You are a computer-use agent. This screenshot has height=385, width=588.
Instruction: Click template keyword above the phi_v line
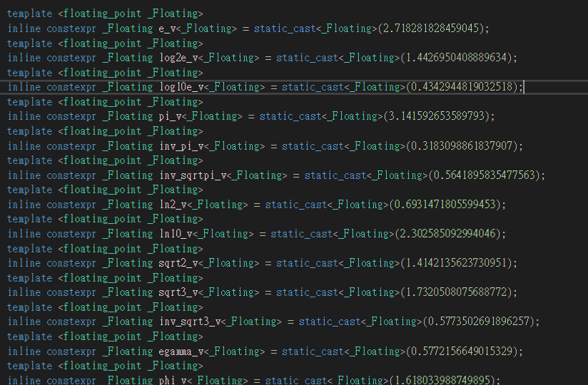30,366
